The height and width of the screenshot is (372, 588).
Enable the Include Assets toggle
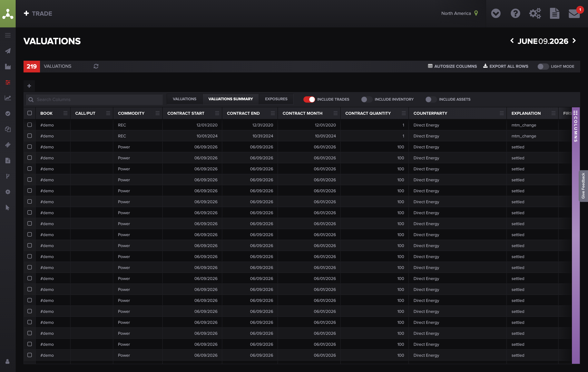point(431,99)
